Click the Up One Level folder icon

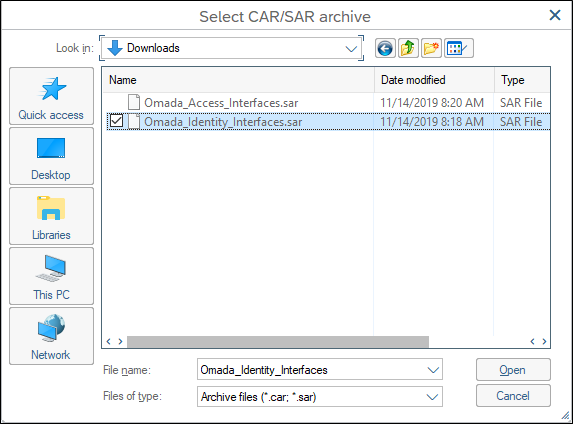(x=408, y=48)
